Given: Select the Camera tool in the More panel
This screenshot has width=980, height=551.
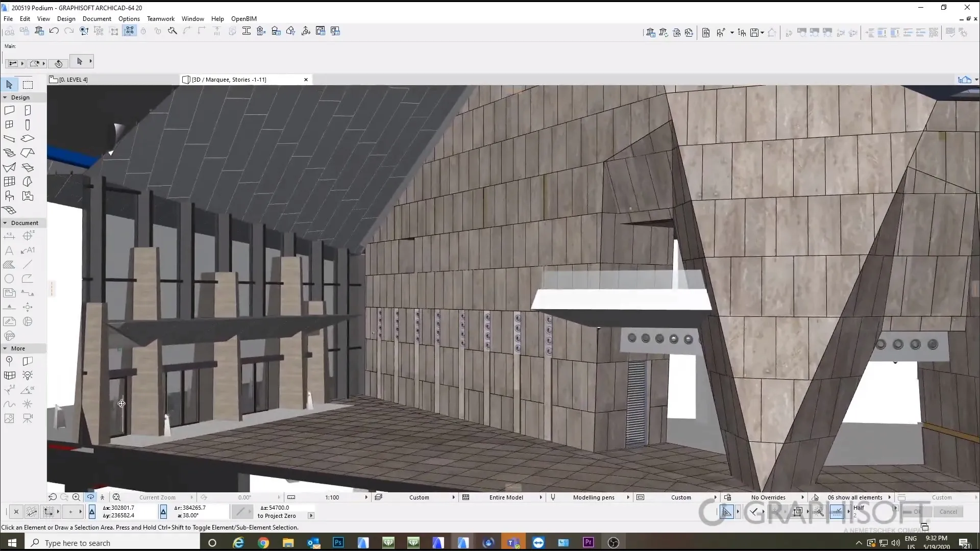Looking at the screenshot, I should (x=27, y=418).
